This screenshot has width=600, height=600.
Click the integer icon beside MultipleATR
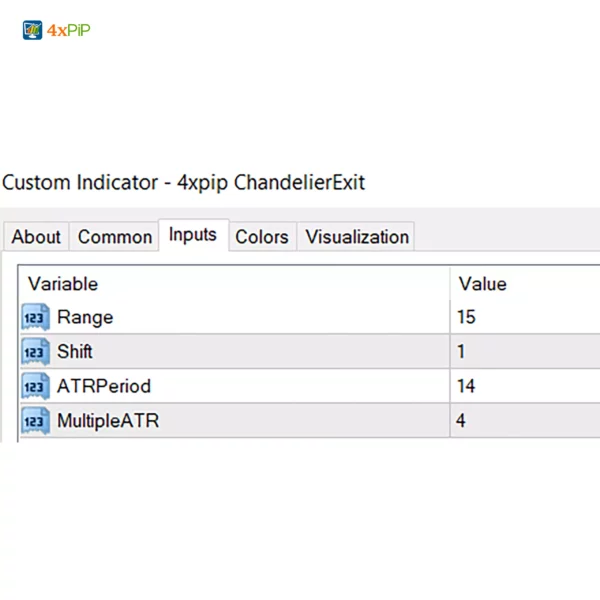coord(35,421)
